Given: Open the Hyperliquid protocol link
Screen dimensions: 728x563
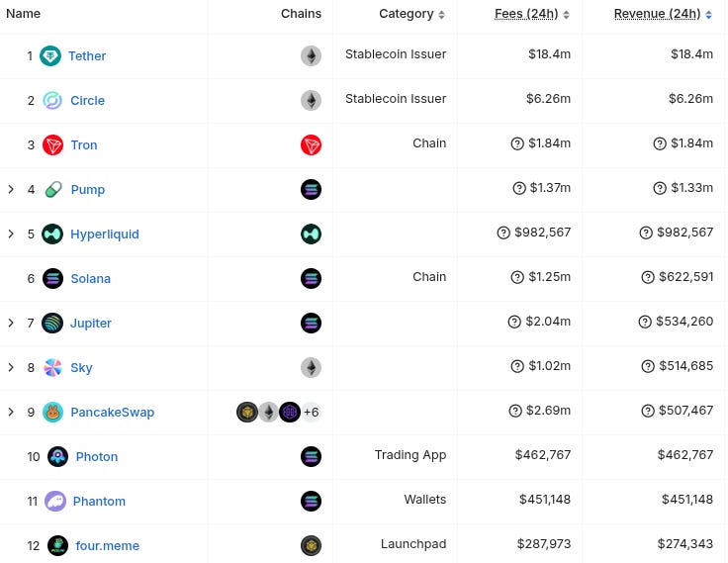Looking at the screenshot, I should pyautogui.click(x=105, y=235).
